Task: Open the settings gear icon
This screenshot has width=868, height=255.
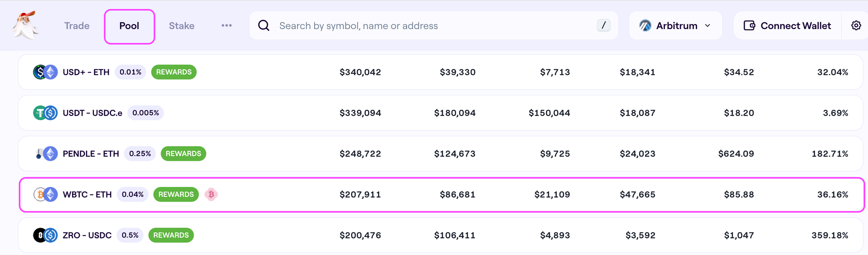Action: coord(856,26)
